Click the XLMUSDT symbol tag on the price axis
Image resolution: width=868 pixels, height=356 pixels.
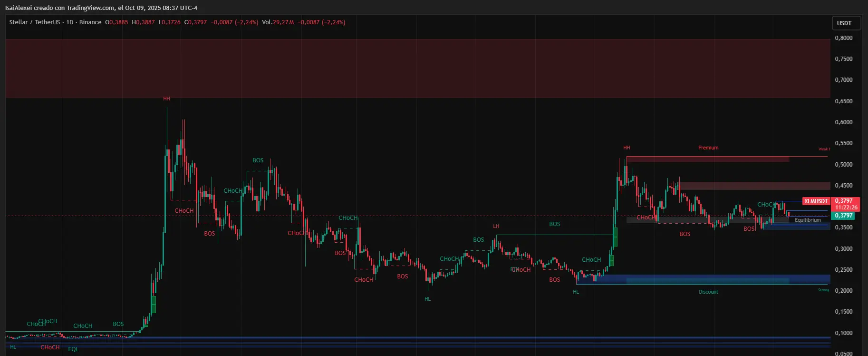pyautogui.click(x=816, y=201)
